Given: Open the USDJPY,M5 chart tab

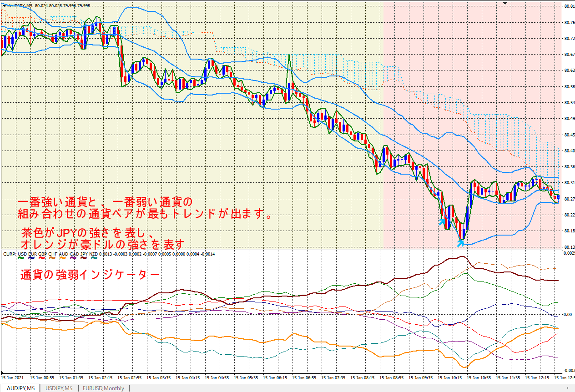Looking at the screenshot, I should 59,388.
